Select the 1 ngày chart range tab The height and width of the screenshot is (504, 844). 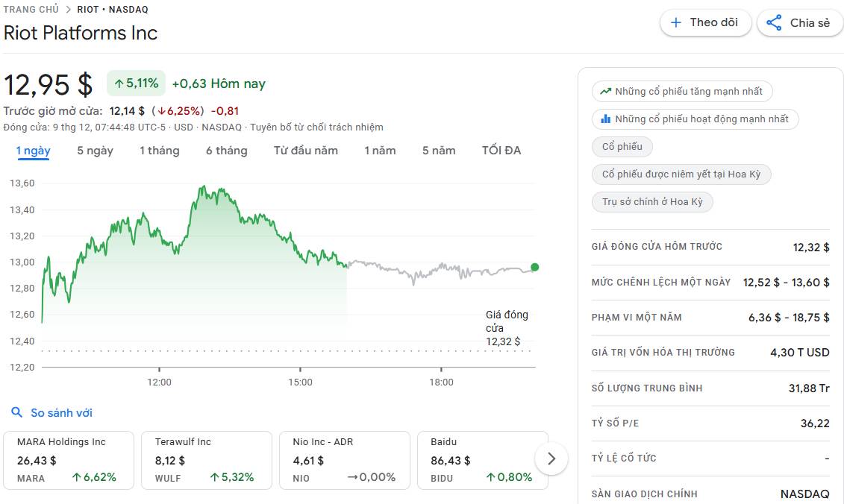click(x=34, y=151)
